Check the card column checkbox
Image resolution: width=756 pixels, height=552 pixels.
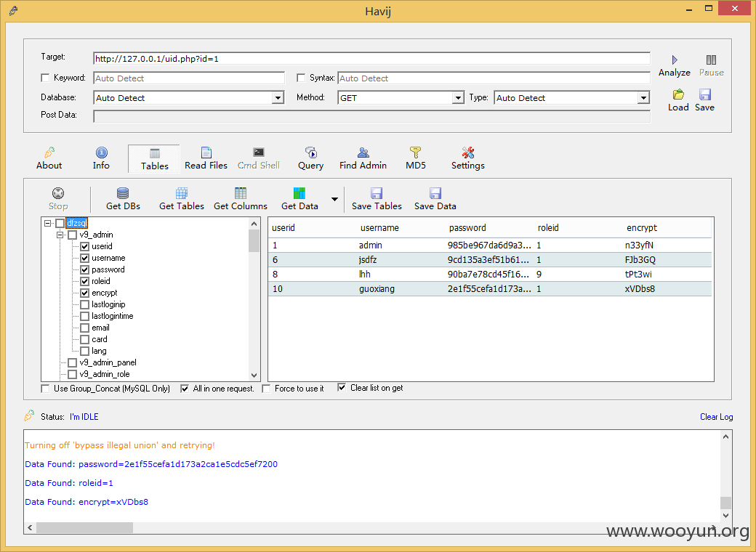[84, 339]
